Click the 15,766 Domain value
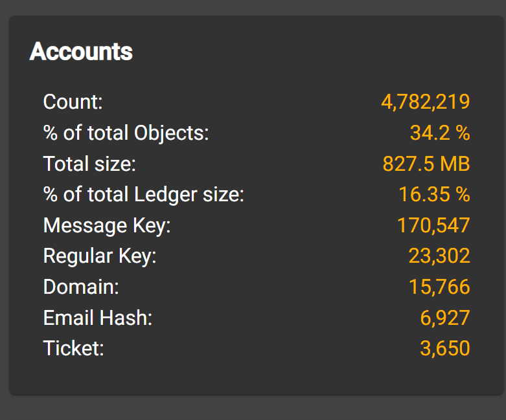506x420 pixels. point(439,287)
